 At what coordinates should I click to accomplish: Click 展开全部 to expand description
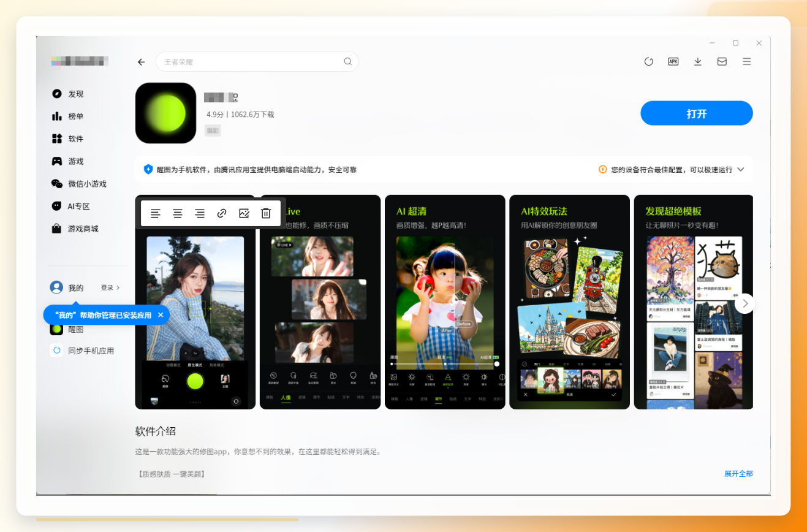tap(738, 474)
